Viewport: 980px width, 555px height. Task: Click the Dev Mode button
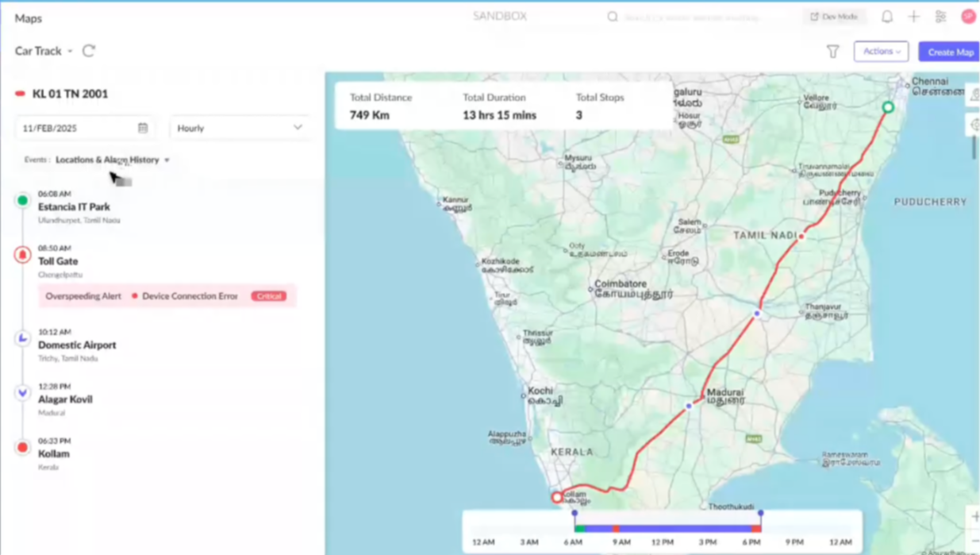[834, 17]
